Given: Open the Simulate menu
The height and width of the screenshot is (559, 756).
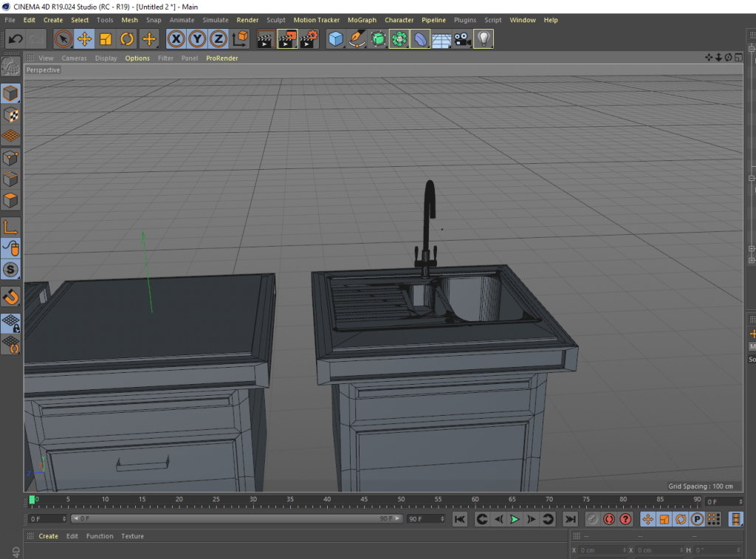Looking at the screenshot, I should (215, 20).
